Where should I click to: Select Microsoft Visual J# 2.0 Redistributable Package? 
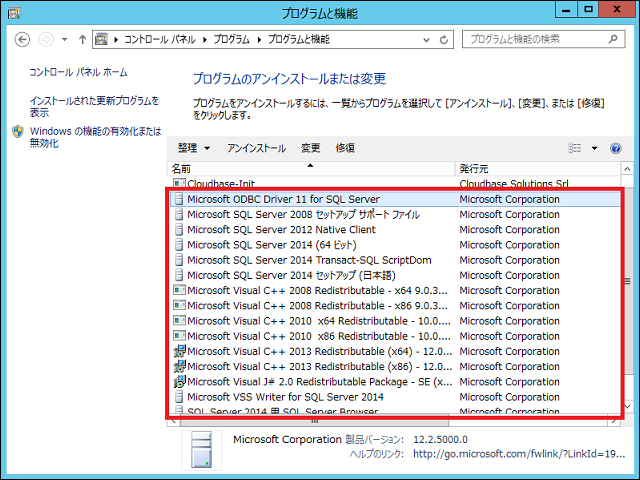(394, 382)
